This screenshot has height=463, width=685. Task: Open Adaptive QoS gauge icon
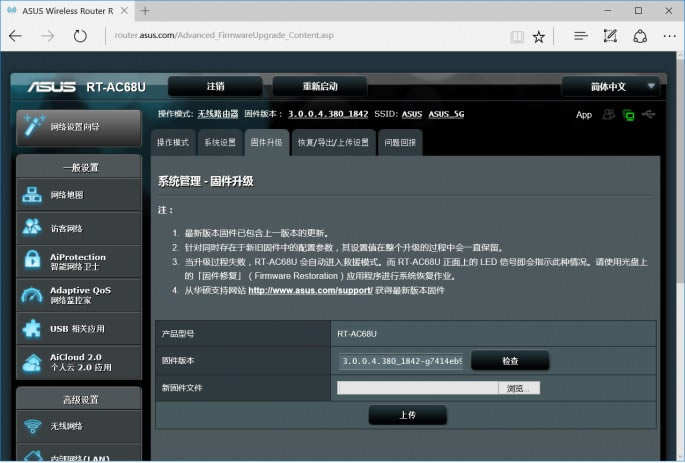32,295
